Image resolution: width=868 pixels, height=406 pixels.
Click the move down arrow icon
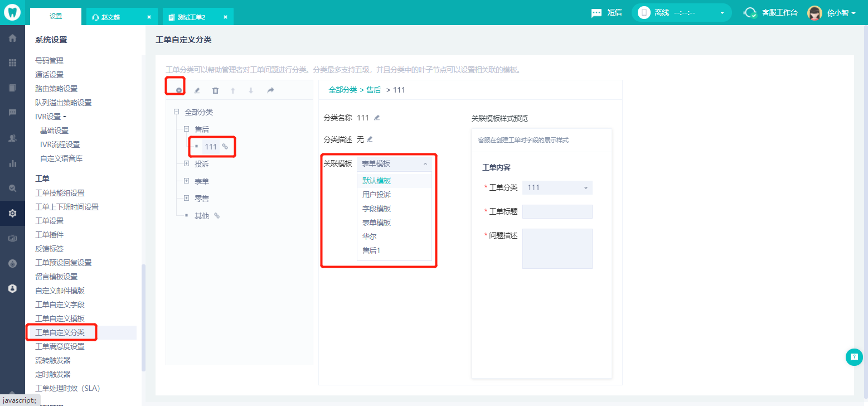pos(251,90)
